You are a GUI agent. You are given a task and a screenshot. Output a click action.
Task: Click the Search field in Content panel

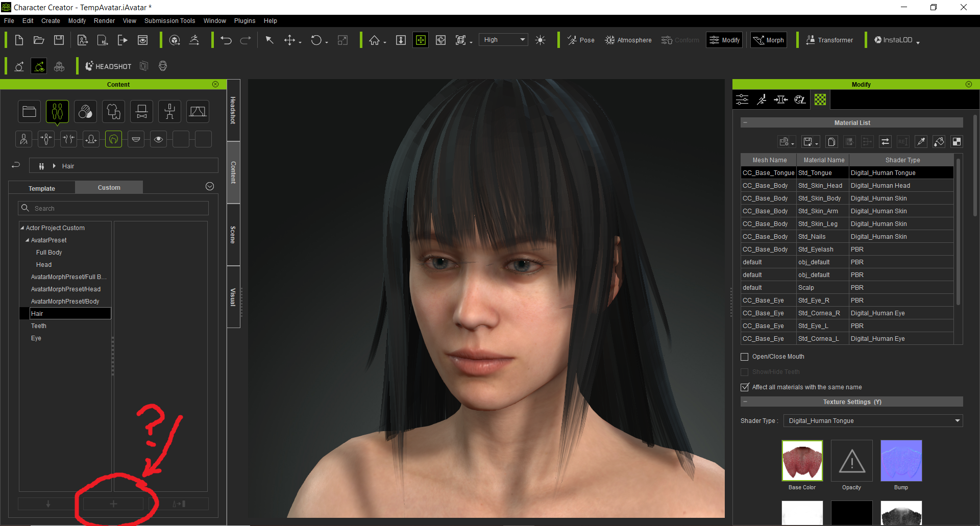pyautogui.click(x=113, y=208)
